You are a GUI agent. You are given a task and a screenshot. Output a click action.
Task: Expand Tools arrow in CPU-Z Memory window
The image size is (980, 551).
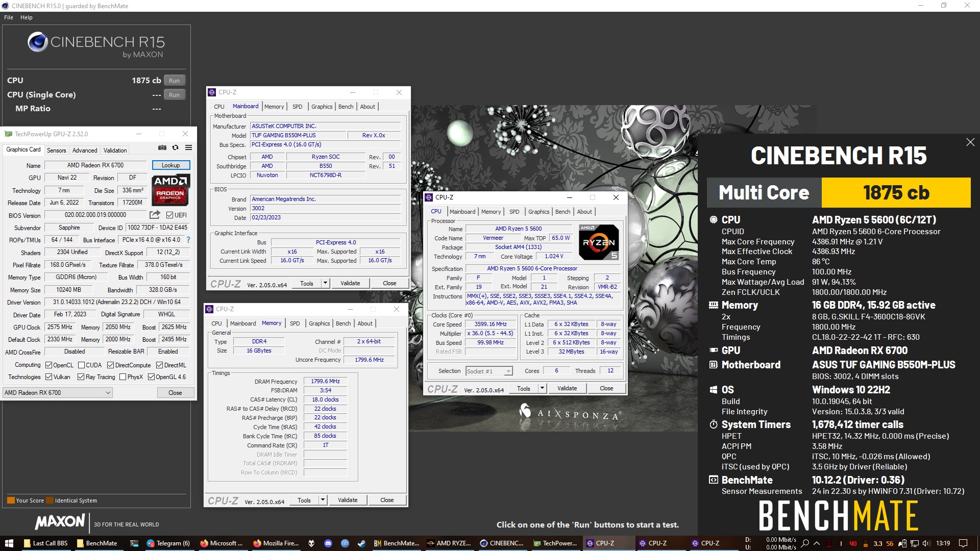tap(323, 500)
